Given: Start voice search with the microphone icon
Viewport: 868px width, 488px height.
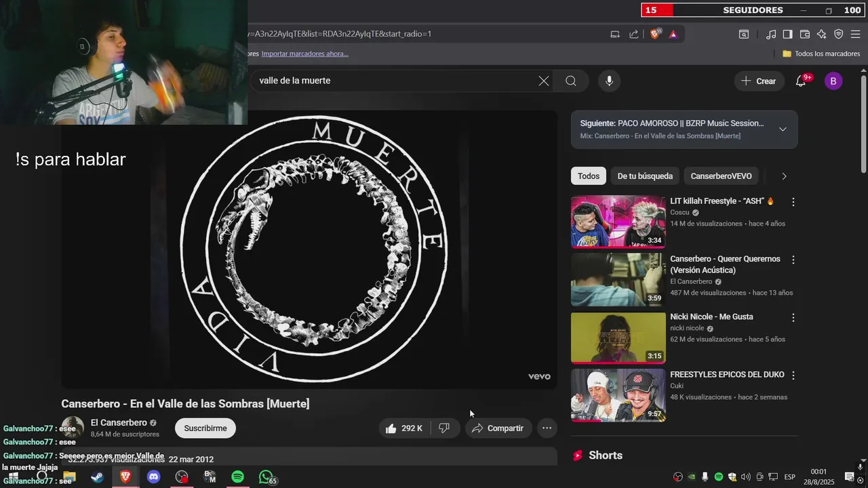Looking at the screenshot, I should click(x=609, y=81).
